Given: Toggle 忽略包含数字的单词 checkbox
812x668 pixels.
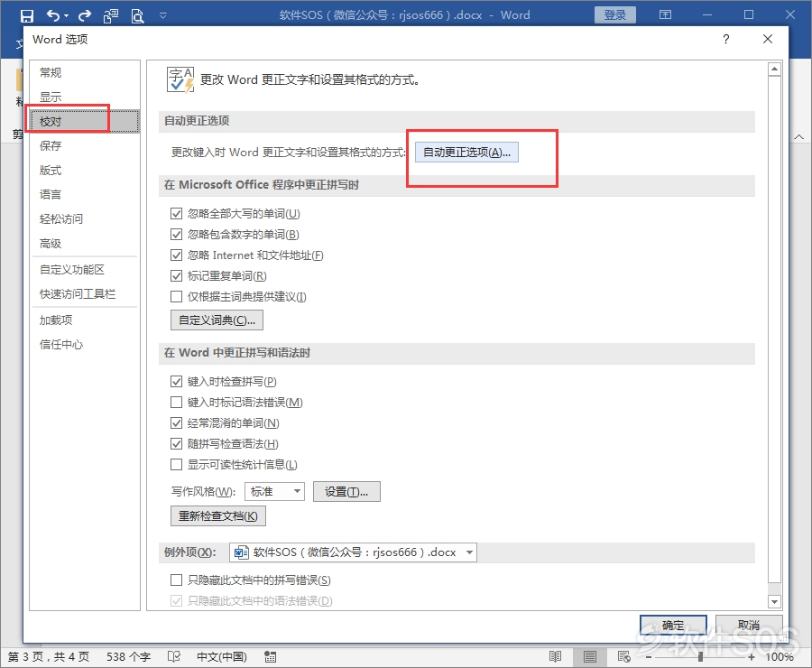Looking at the screenshot, I should (x=177, y=234).
